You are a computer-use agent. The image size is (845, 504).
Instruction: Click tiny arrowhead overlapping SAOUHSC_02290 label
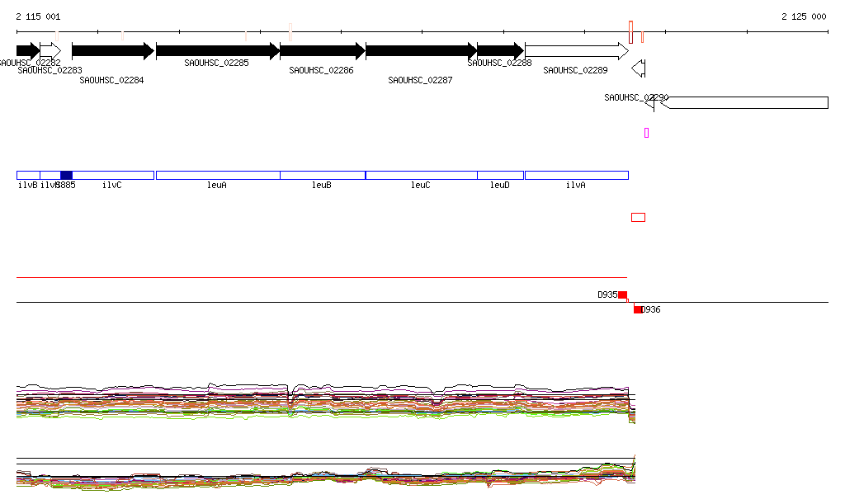[x=650, y=102]
